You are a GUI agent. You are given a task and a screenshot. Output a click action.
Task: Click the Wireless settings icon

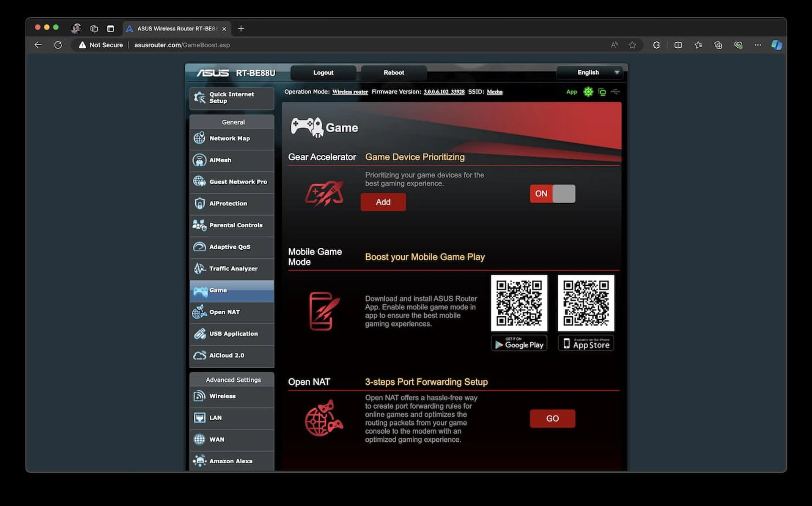click(199, 396)
